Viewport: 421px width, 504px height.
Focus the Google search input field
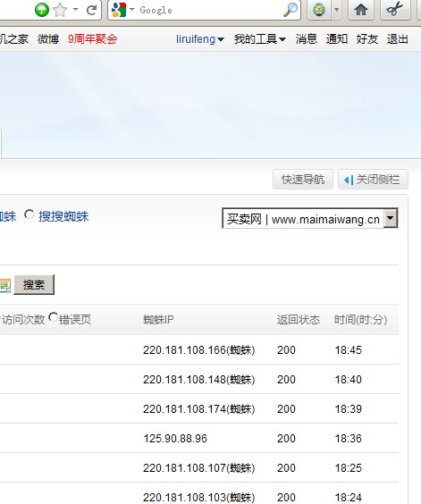point(209,11)
